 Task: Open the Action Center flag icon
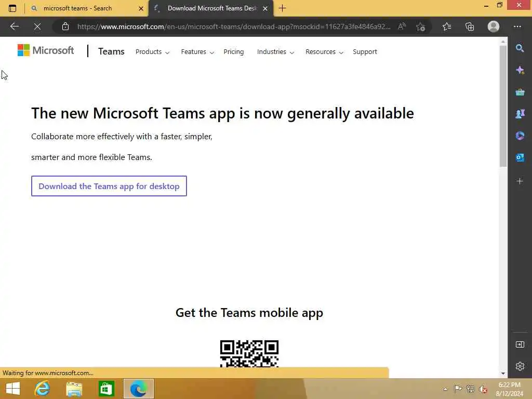[x=458, y=389]
